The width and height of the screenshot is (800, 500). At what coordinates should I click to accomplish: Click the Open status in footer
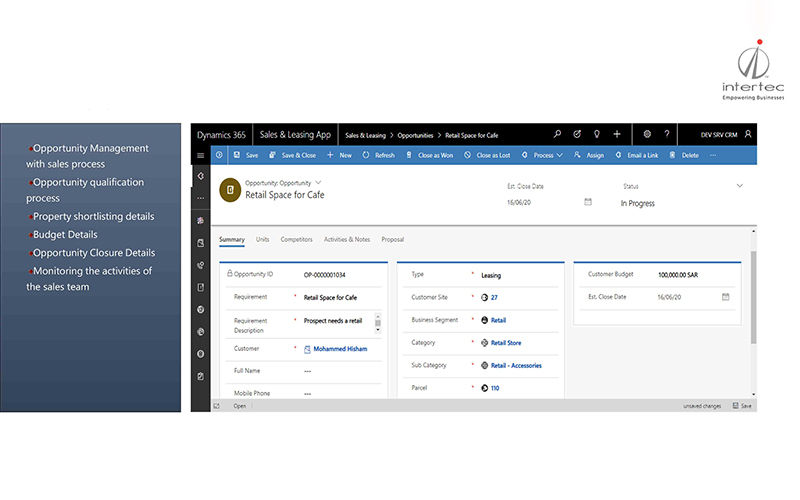[239, 406]
